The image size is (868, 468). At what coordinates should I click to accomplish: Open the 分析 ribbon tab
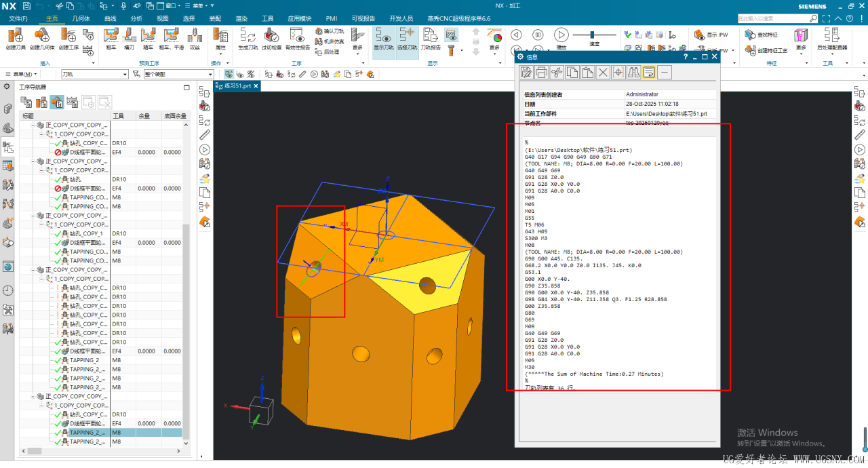point(136,18)
